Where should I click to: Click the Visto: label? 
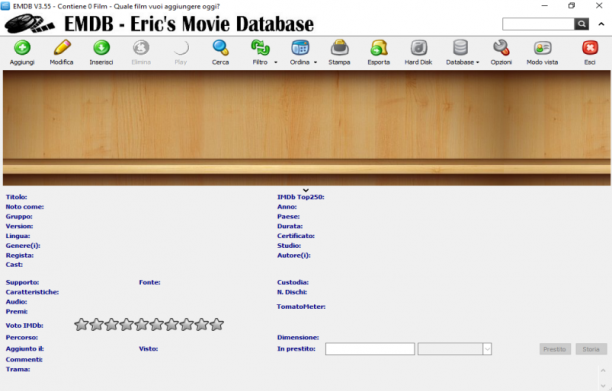pos(148,349)
